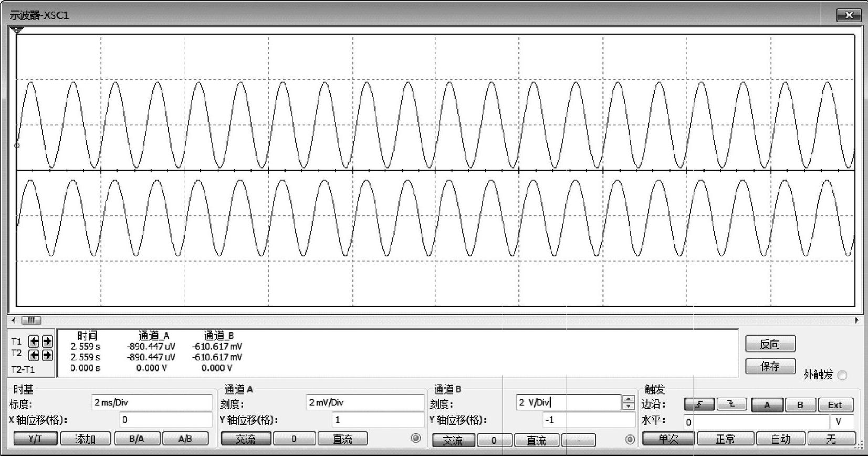Move cursor T1 right with arrow
This screenshot has width=868, height=456.
point(47,341)
